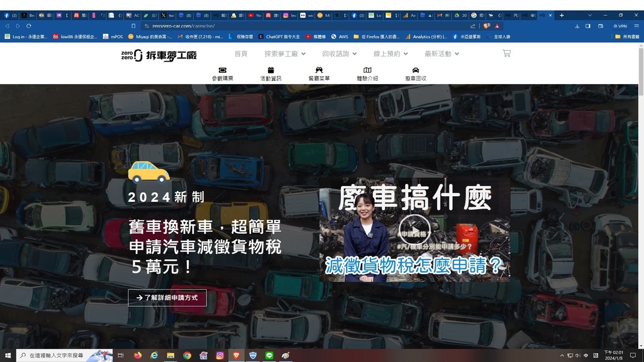Screen dimensions: 644x362
Task: Open the taskbar clock and date
Action: click(x=614, y=356)
